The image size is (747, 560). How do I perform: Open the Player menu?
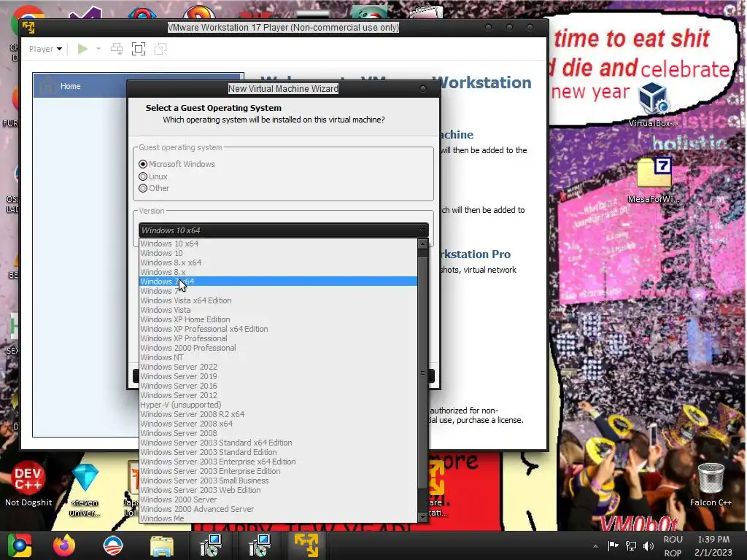[x=45, y=49]
